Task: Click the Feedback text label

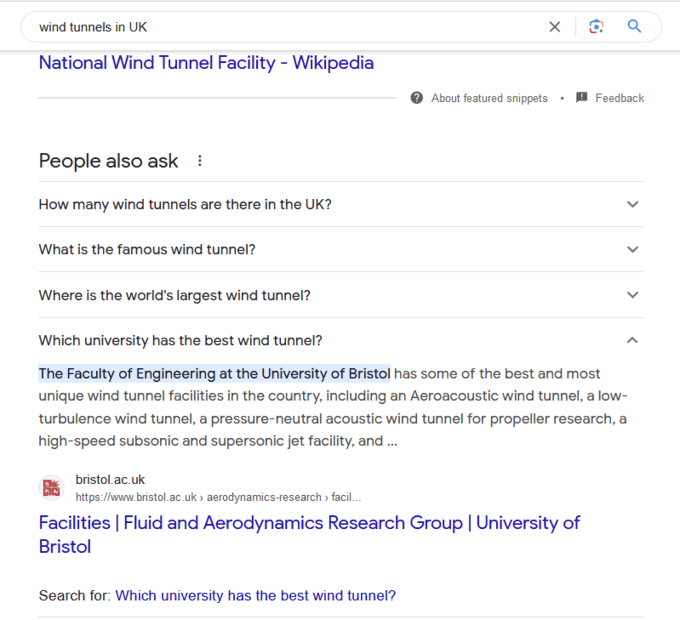Action: click(x=619, y=98)
